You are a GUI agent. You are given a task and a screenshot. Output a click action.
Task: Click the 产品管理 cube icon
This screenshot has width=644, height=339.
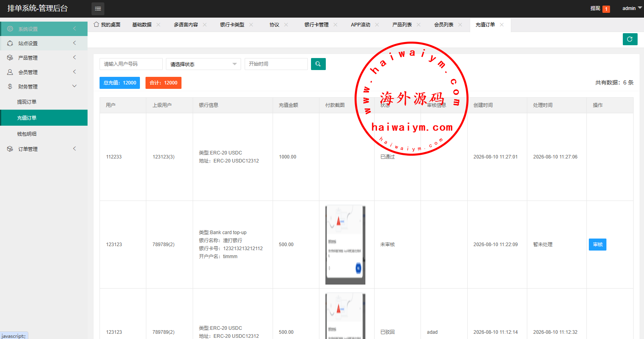point(10,58)
